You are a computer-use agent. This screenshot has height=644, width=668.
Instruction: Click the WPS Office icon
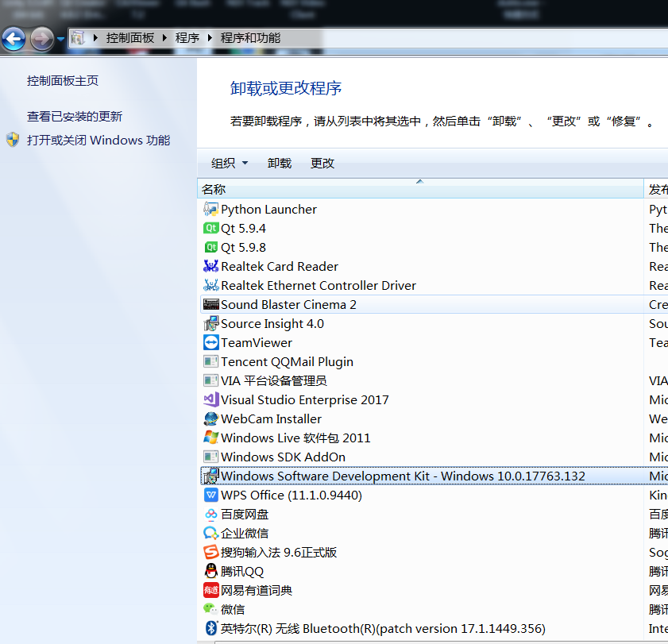point(210,495)
